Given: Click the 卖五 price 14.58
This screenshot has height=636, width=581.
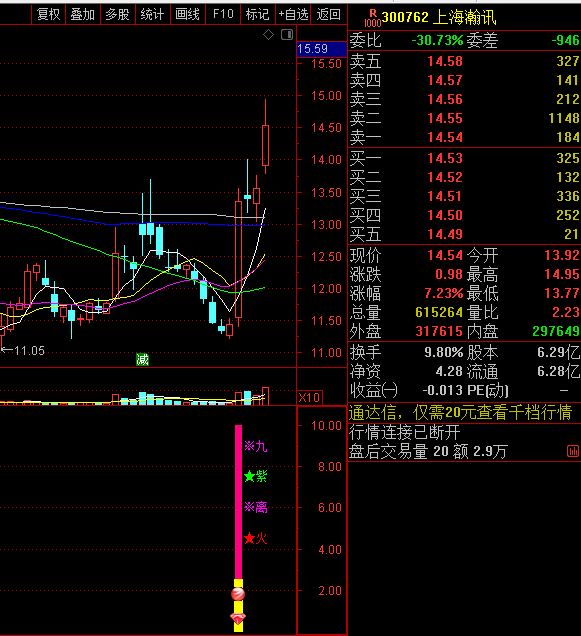Looking at the screenshot, I should pyautogui.click(x=445, y=61).
